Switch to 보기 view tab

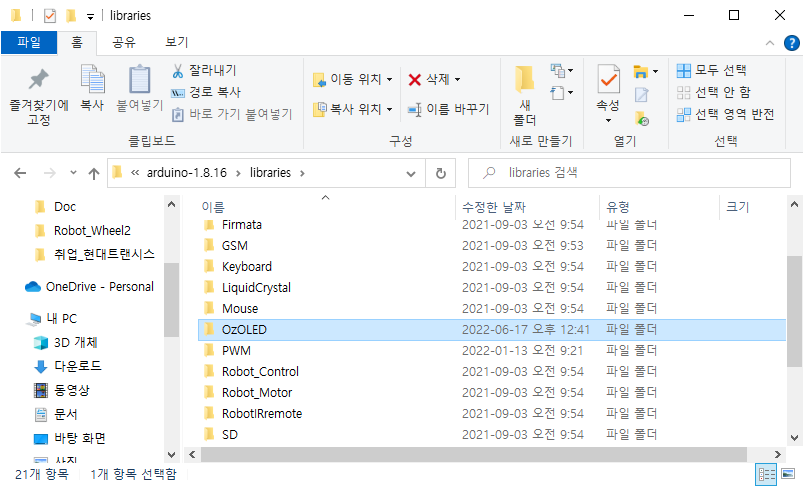pos(177,42)
